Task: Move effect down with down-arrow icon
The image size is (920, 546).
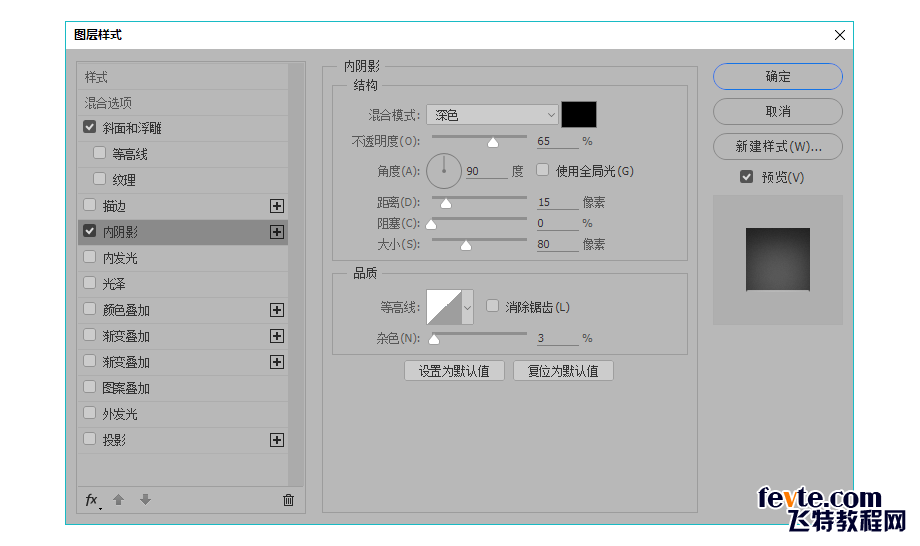Action: pos(146,500)
